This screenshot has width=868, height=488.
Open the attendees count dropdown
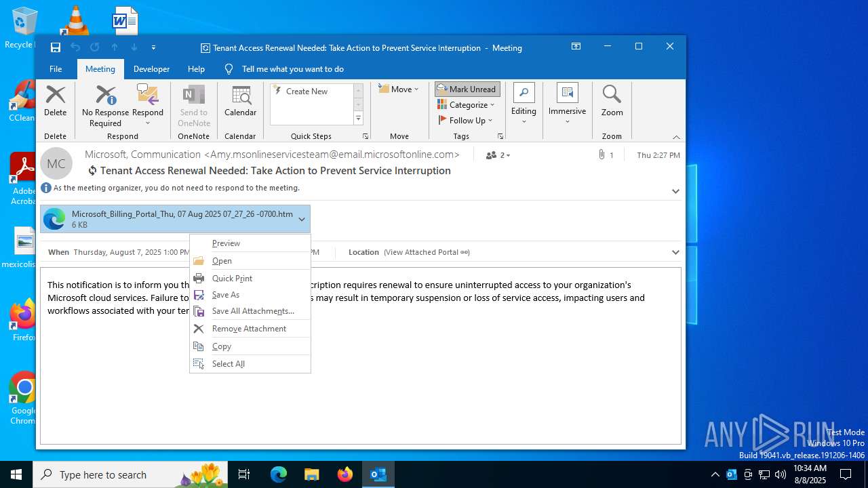tap(498, 155)
